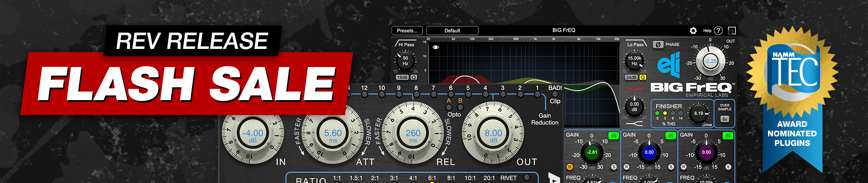Viewport: 868px width, 183px height.
Task: Toggle the IN button of the green band
Action: pos(613,135)
